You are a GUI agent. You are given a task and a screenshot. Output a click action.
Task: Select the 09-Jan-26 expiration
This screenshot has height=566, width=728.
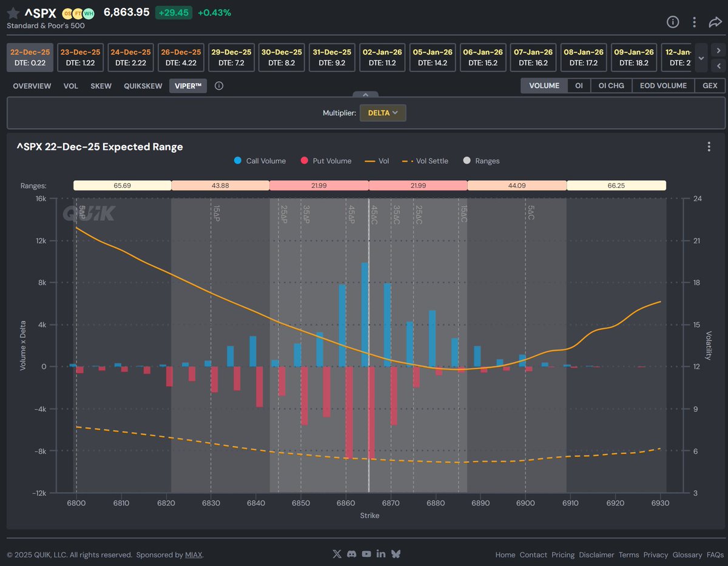[x=634, y=58]
